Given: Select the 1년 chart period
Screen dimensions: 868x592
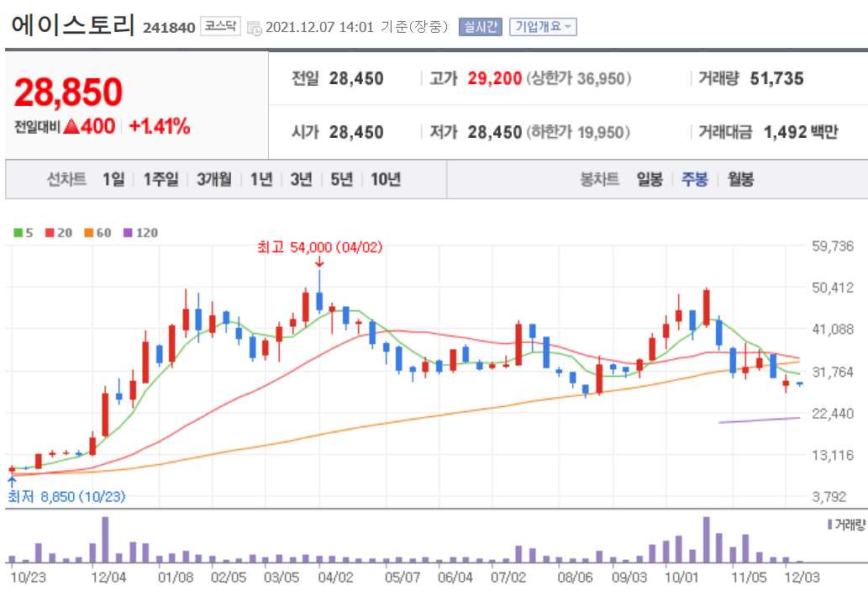Looking at the screenshot, I should point(260,179).
